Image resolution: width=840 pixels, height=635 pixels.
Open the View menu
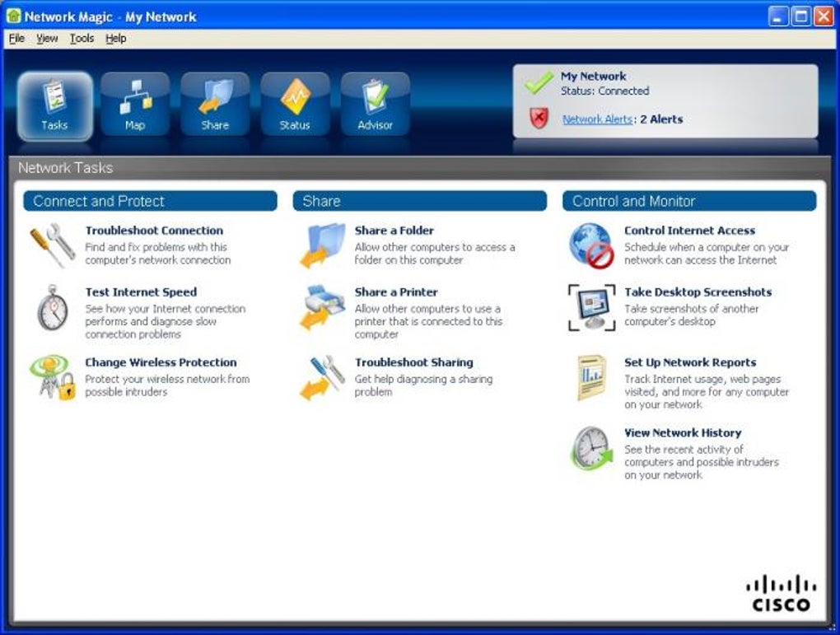click(47, 38)
